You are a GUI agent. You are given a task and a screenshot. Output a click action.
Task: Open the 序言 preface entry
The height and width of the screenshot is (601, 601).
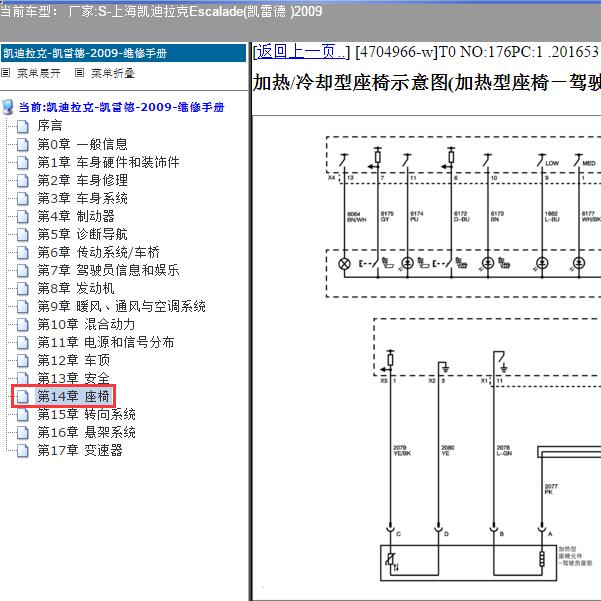pos(50,126)
